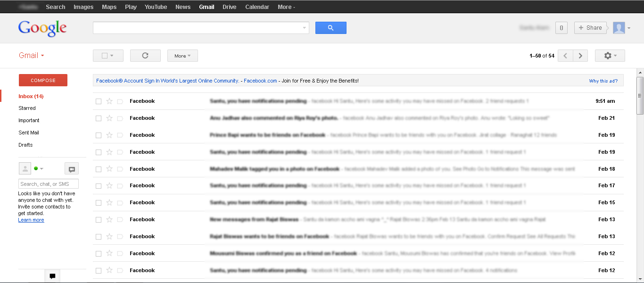Star the Feb 18 Facebook email

point(109,169)
